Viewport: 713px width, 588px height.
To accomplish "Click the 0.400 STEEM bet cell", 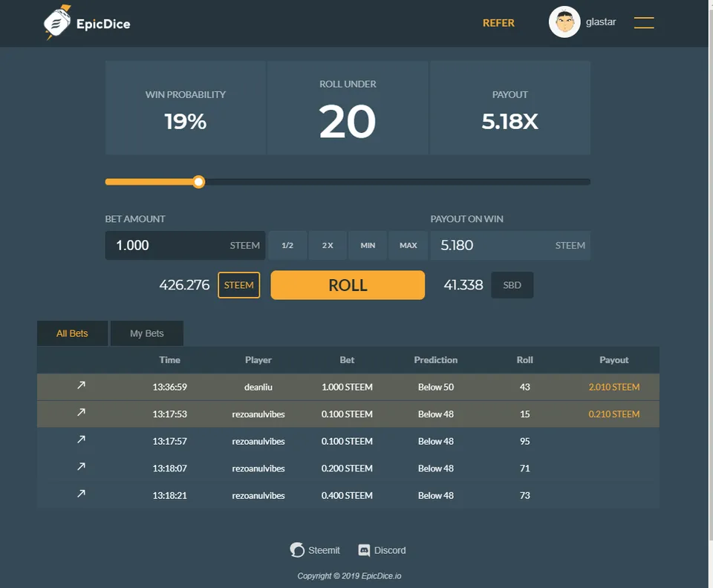I will (x=347, y=495).
